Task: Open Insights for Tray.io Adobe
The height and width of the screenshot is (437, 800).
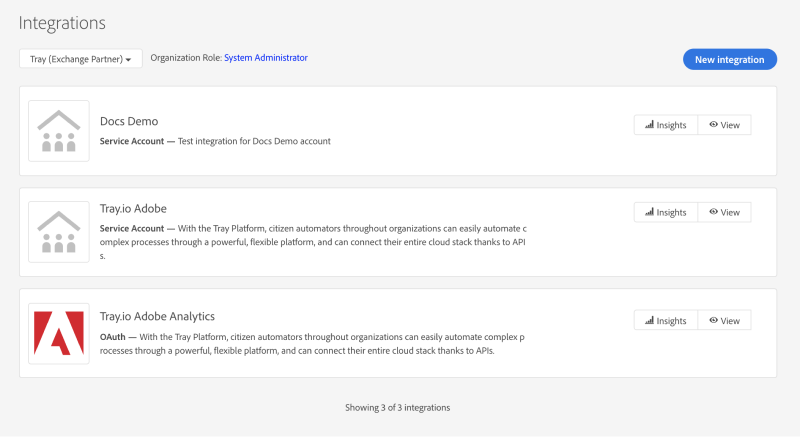Action: coord(665,212)
